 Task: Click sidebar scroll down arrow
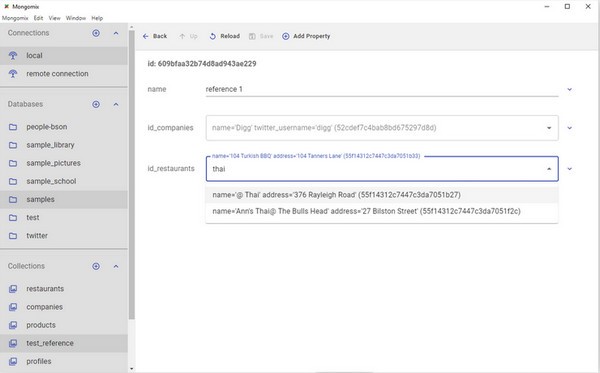click(132, 369)
